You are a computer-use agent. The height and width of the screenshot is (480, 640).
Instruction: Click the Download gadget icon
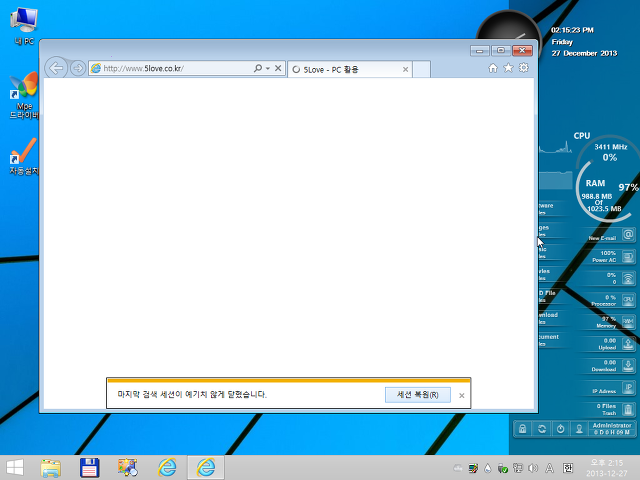628,365
